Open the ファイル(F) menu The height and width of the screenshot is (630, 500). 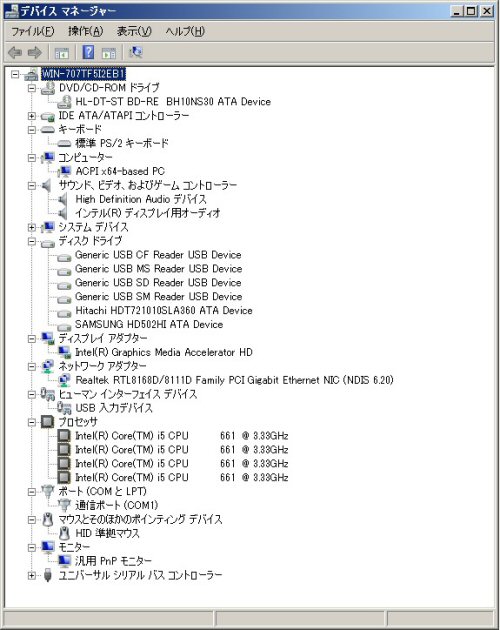point(32,31)
